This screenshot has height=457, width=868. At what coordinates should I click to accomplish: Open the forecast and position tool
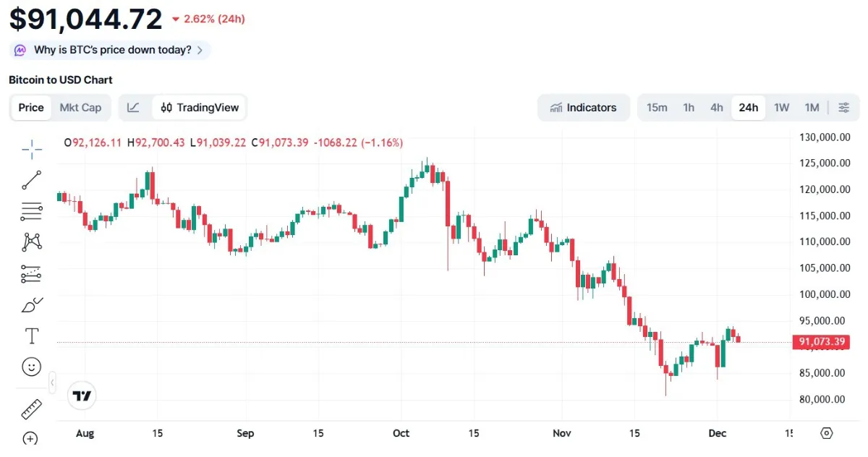(x=32, y=274)
